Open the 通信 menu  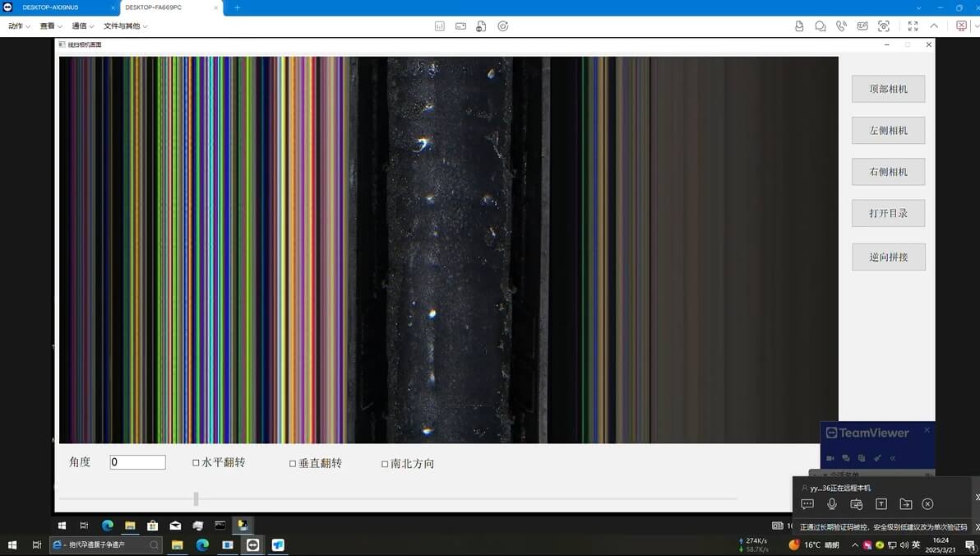point(82,26)
